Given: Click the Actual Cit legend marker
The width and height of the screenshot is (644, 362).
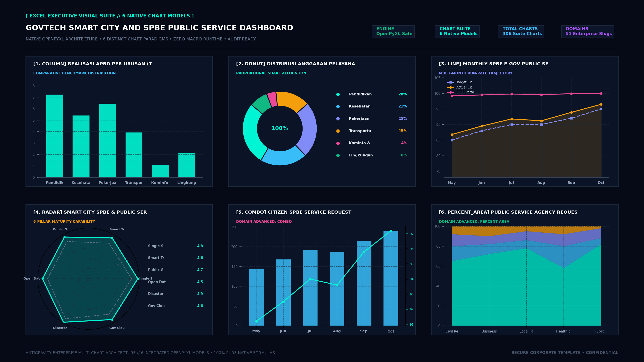Looking at the screenshot, I should [x=450, y=87].
